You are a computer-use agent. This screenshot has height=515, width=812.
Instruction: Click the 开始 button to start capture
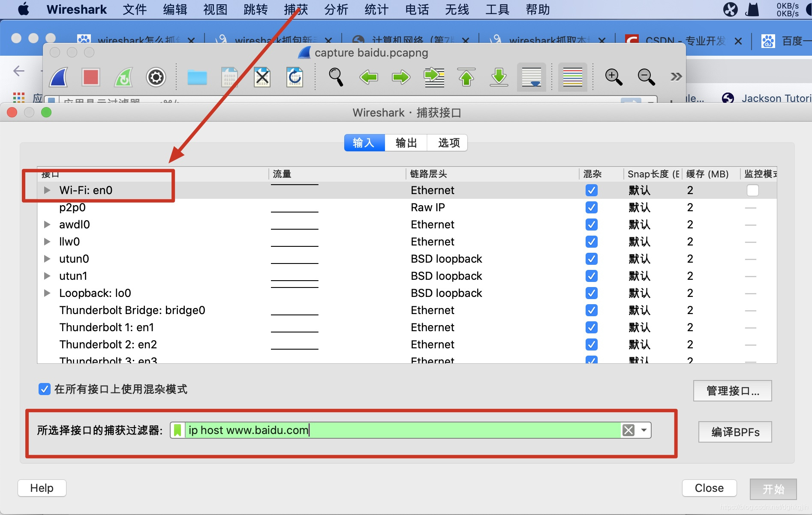coord(773,489)
